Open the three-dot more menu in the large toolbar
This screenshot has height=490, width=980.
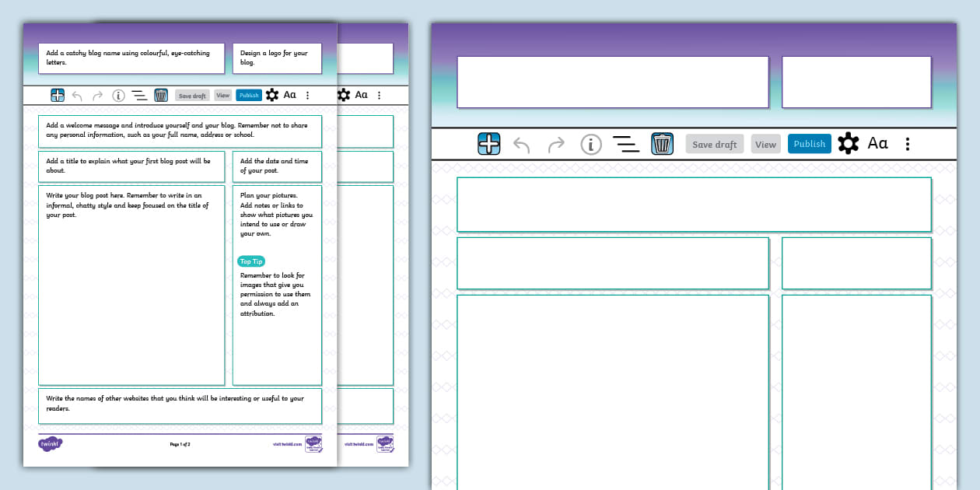(908, 144)
